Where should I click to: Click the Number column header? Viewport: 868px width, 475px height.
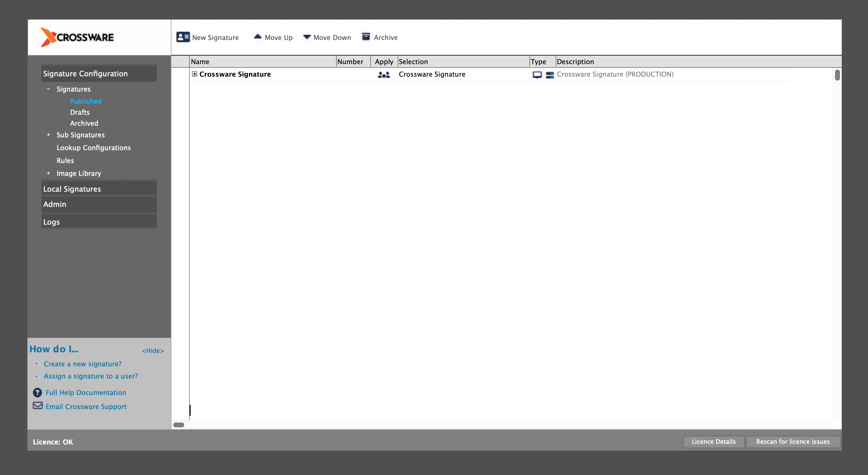[x=353, y=62]
